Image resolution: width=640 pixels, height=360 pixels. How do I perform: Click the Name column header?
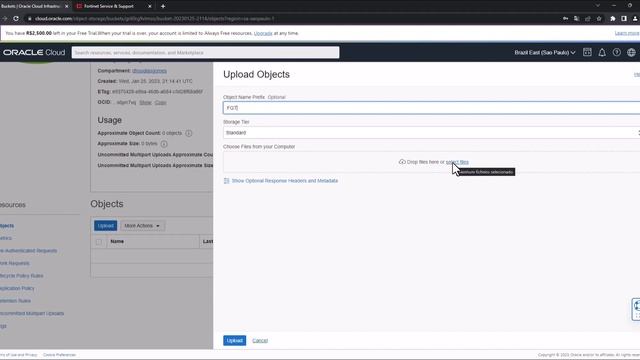pos(117,242)
